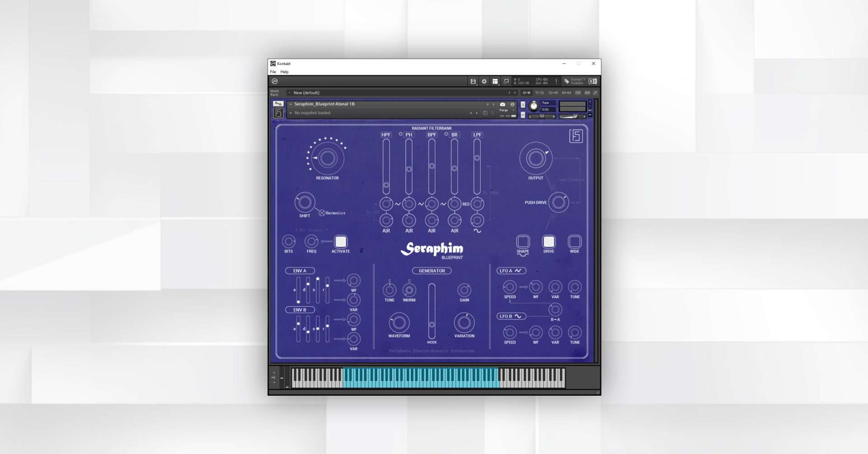868x454 pixels.
Task: Click the ENV A label button
Action: click(x=300, y=271)
